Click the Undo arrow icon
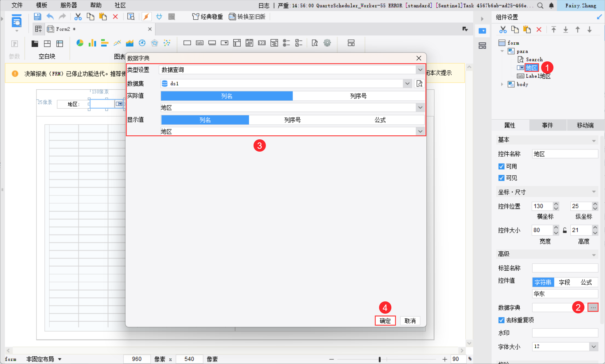Viewport: 605px width, 364px height. (50, 17)
